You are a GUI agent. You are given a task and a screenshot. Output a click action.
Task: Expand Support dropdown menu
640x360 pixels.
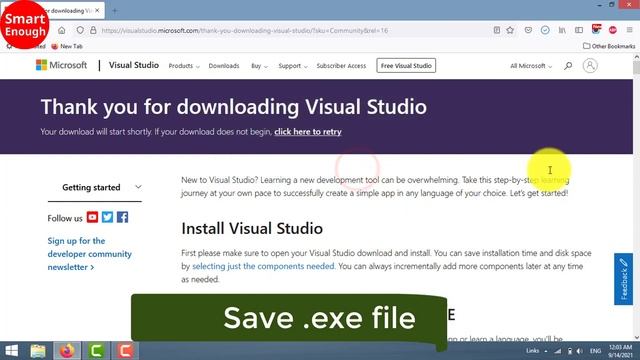click(293, 66)
